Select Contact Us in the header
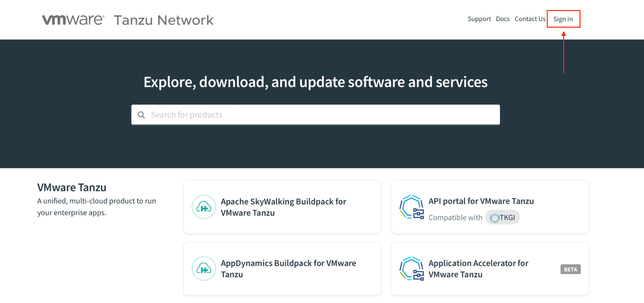 point(530,19)
